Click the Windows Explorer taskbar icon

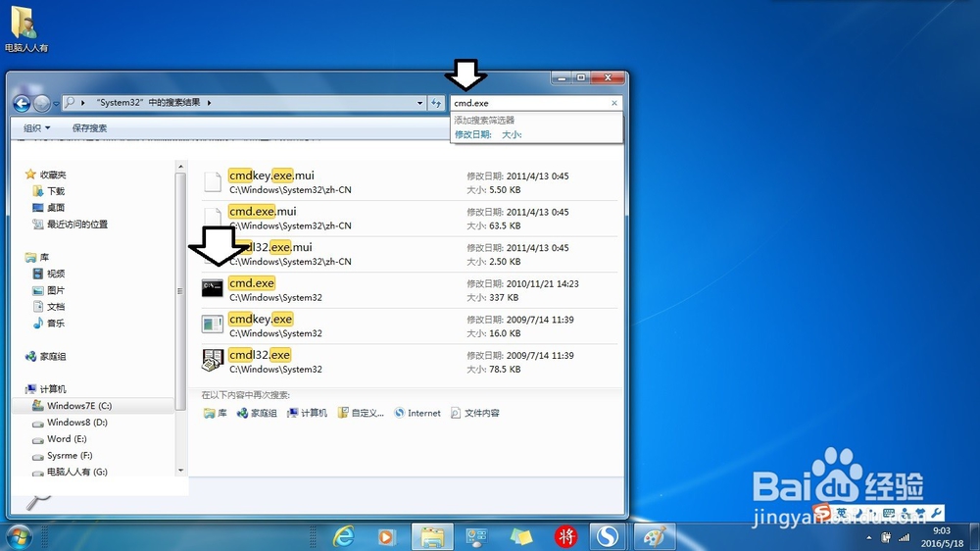(x=432, y=536)
